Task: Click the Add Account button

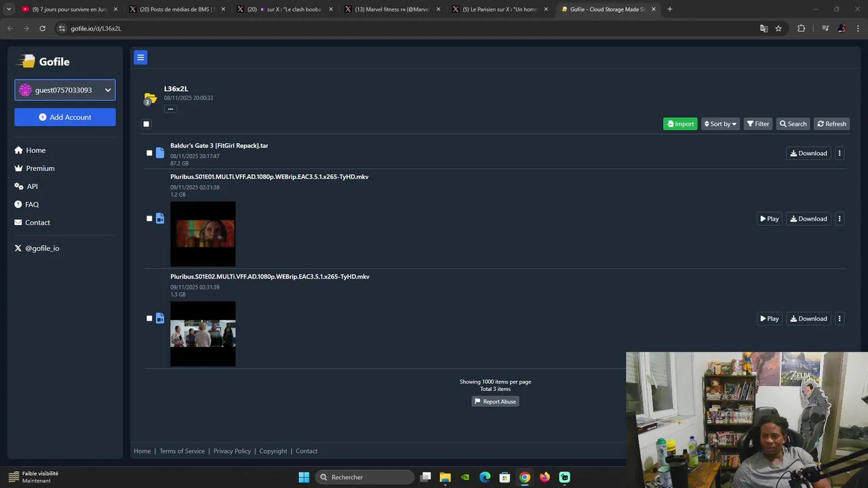Action: [x=65, y=117]
